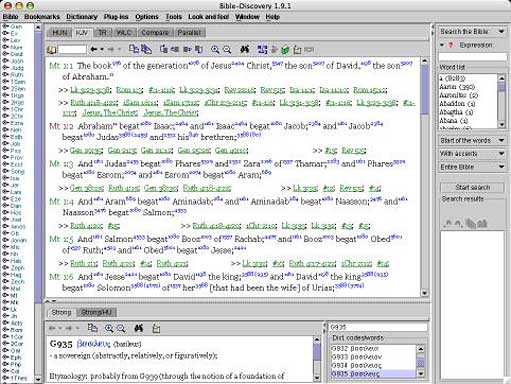Expand the Ex book node
This screenshot has width=511, height=384.
tap(5, 33)
